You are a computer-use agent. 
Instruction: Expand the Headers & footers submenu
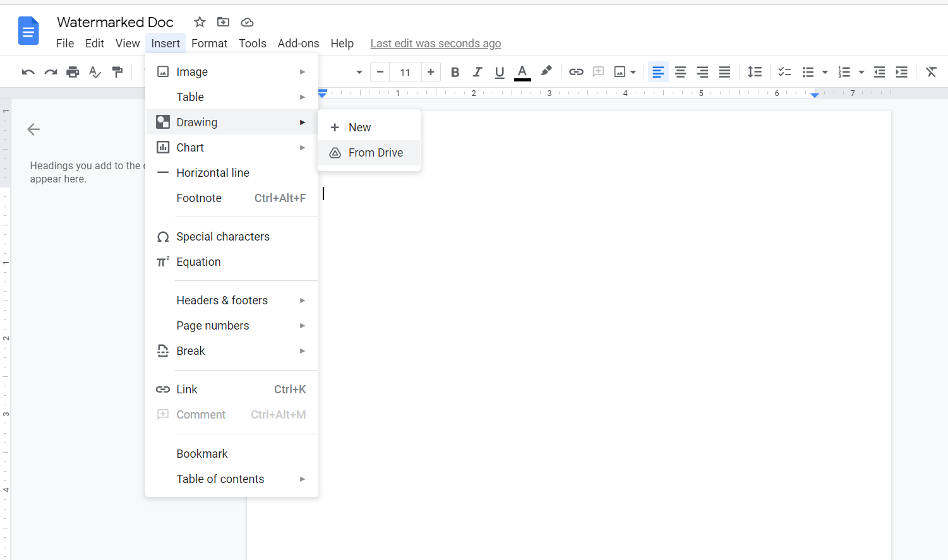click(x=232, y=300)
